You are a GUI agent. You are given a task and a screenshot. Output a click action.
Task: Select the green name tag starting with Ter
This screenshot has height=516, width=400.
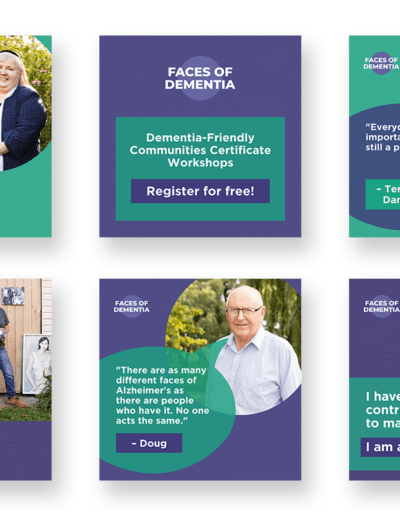[x=383, y=194]
